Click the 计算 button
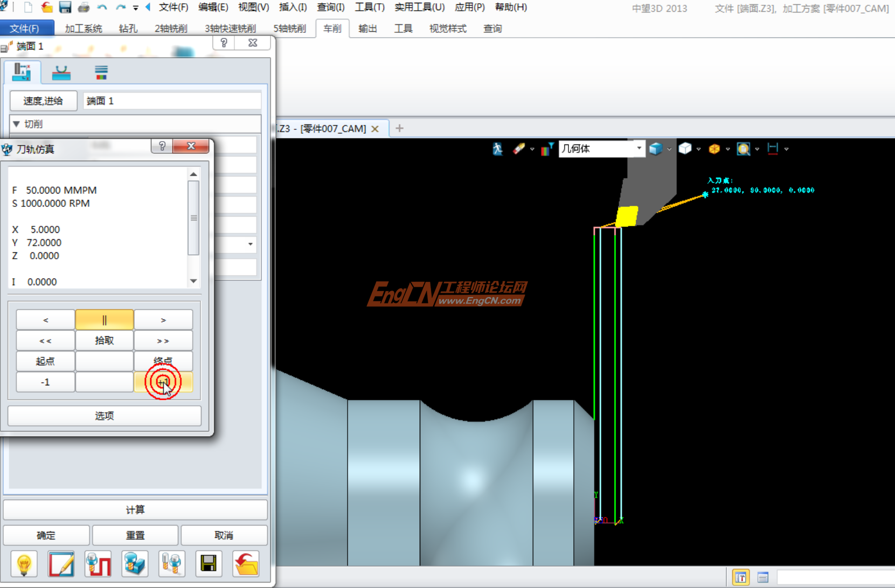Image resolution: width=895 pixels, height=588 pixels. tap(135, 510)
